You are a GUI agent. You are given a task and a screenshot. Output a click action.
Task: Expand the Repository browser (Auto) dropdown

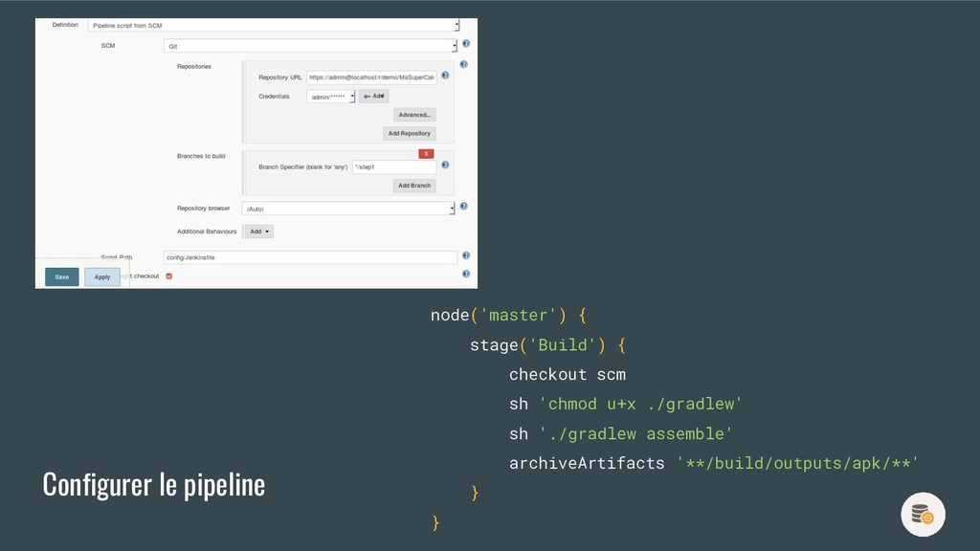348,209
